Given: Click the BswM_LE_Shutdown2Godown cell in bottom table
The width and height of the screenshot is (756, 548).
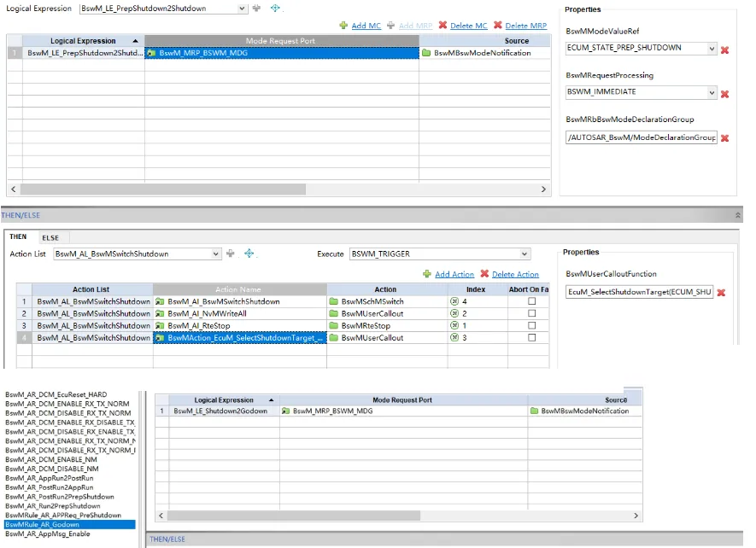Looking at the screenshot, I should coord(224,411).
